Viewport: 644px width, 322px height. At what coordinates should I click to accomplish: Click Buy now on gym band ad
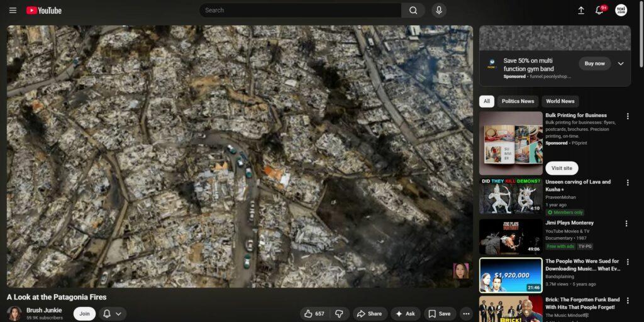click(594, 64)
